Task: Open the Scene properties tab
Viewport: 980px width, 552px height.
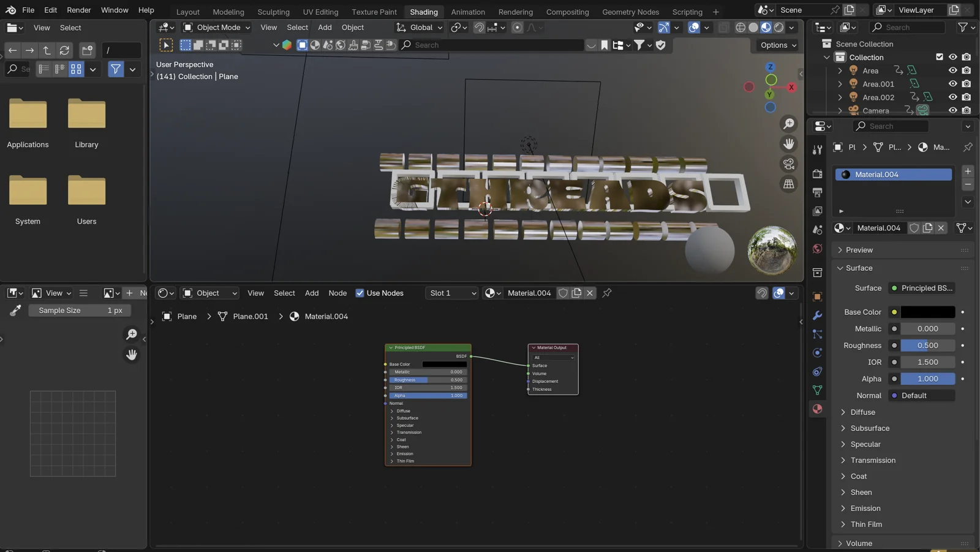Action: pos(817,230)
